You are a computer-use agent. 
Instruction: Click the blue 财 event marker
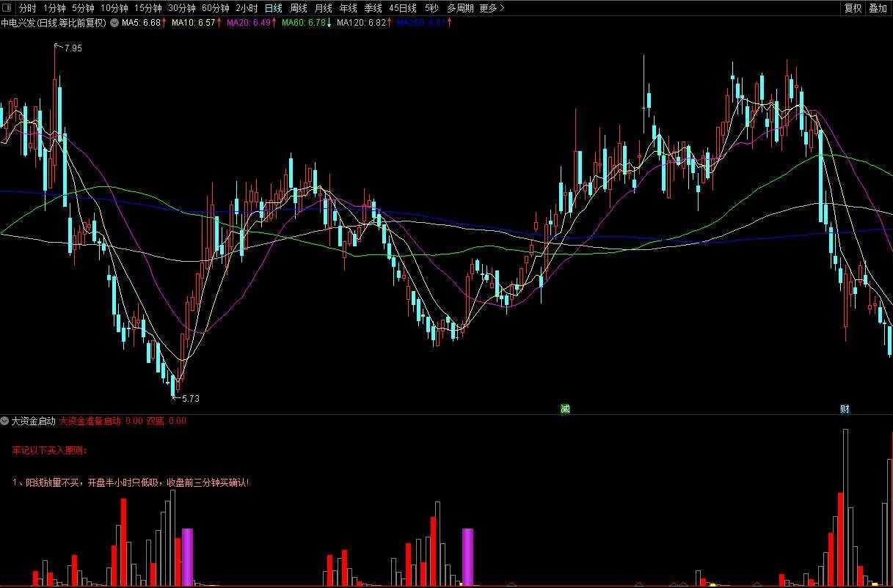tap(845, 408)
